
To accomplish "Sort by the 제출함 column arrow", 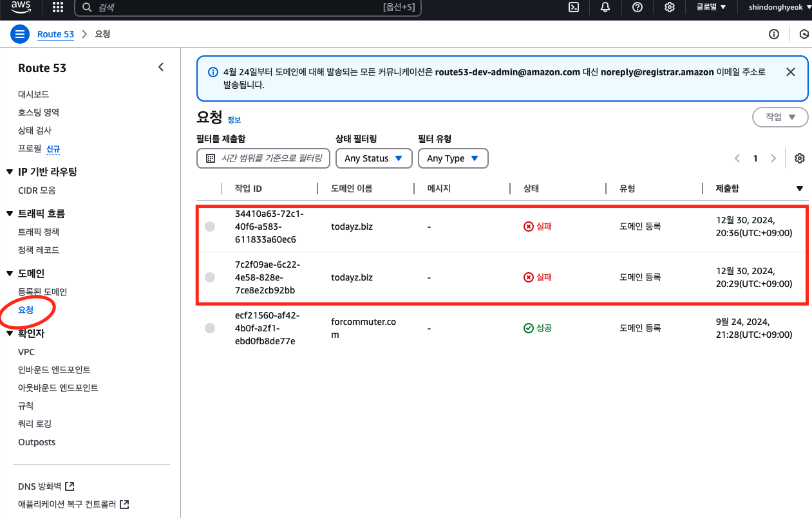I will pyautogui.click(x=800, y=189).
